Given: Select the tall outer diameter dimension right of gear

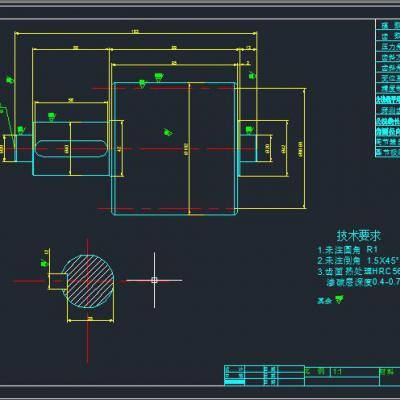Looking at the screenshot, I should tap(303, 148).
